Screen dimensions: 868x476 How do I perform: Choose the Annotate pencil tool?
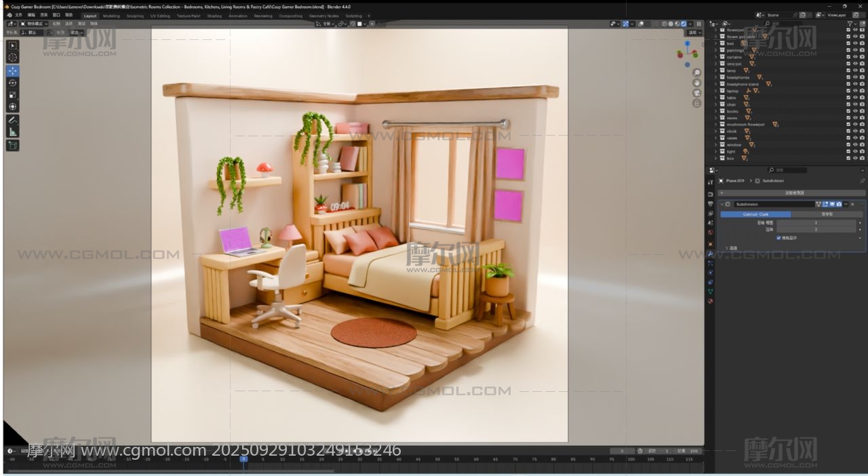(13, 120)
